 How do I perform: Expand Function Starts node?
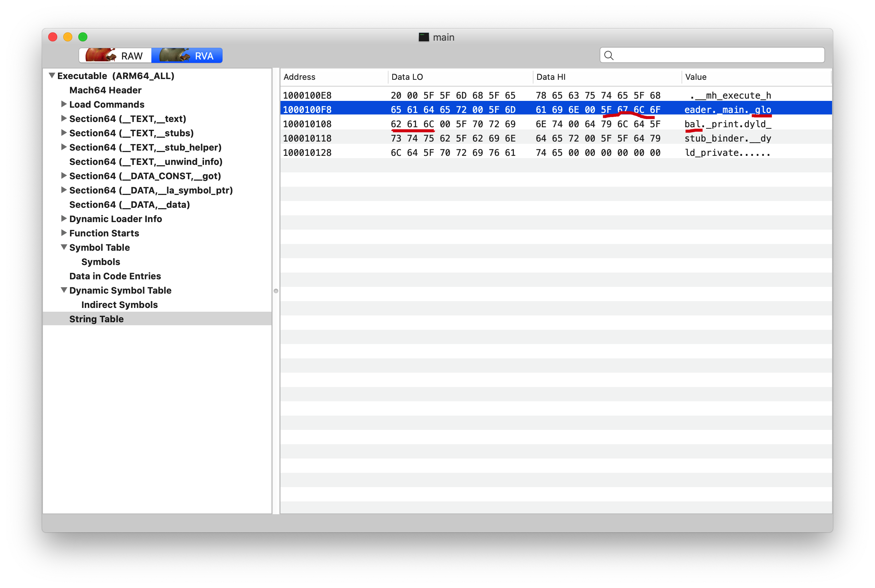[64, 233]
